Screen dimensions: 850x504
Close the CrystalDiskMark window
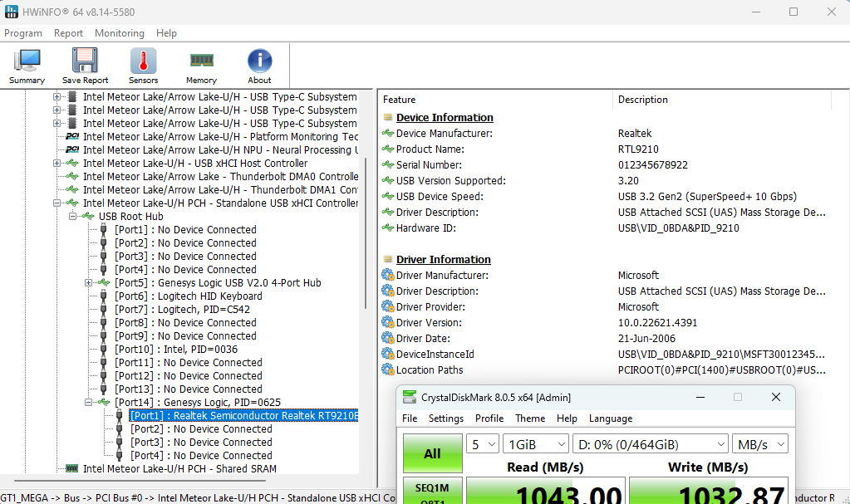776,397
